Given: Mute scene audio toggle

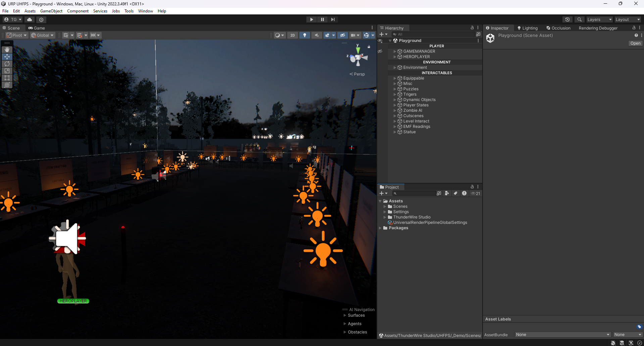Looking at the screenshot, I should (316, 35).
